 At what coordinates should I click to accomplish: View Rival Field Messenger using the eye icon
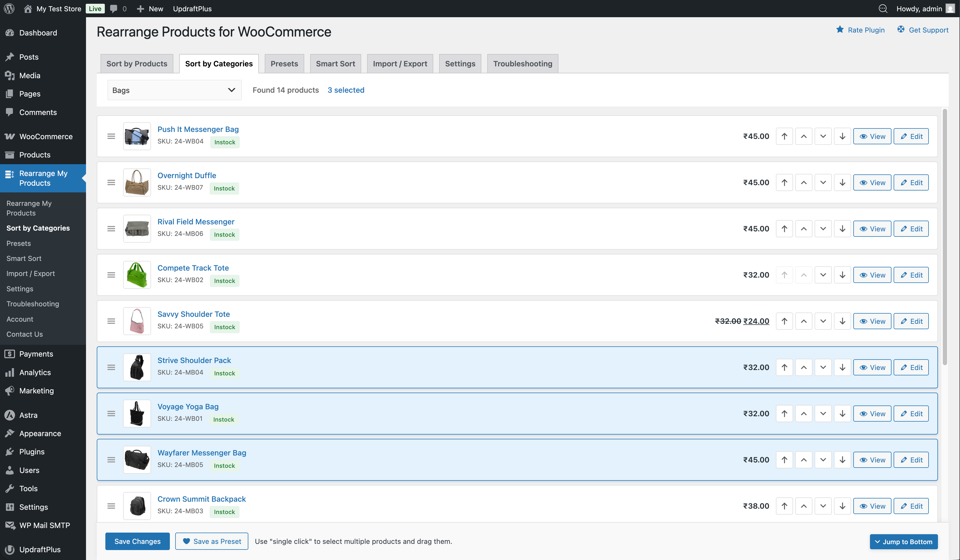tap(872, 229)
